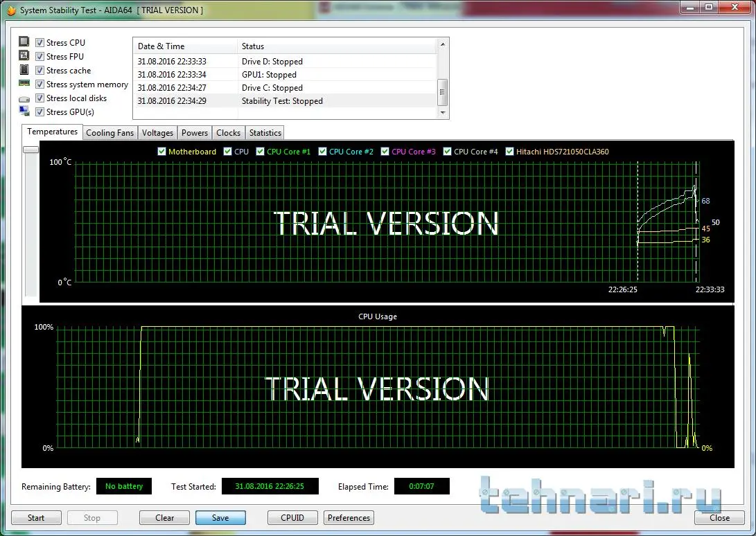The width and height of the screenshot is (756, 536).
Task: Click the Test Started value 31.08.2016 22:26:25
Action: point(270,486)
